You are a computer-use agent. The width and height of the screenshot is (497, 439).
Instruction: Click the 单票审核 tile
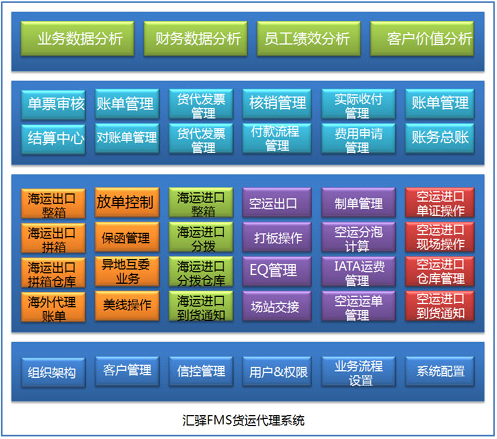coord(53,104)
